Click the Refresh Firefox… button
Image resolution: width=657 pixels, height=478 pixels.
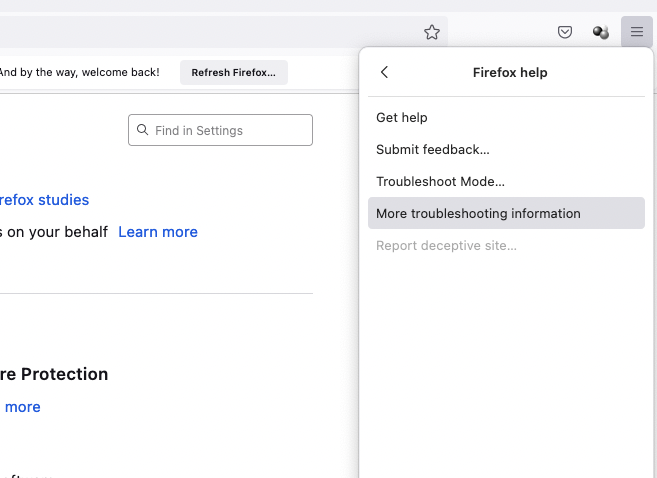click(x=234, y=72)
